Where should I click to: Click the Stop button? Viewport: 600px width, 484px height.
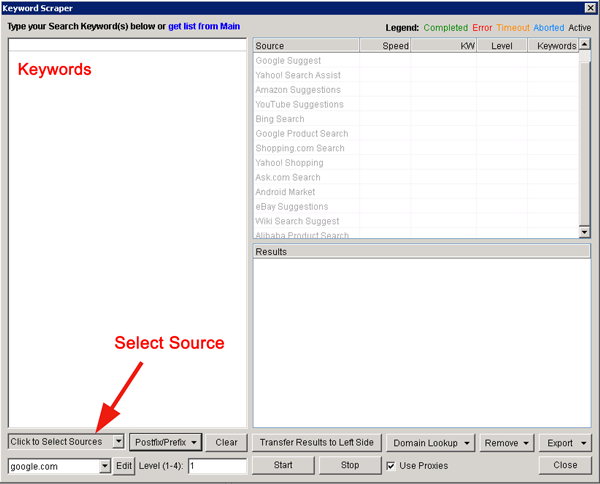[x=350, y=465]
